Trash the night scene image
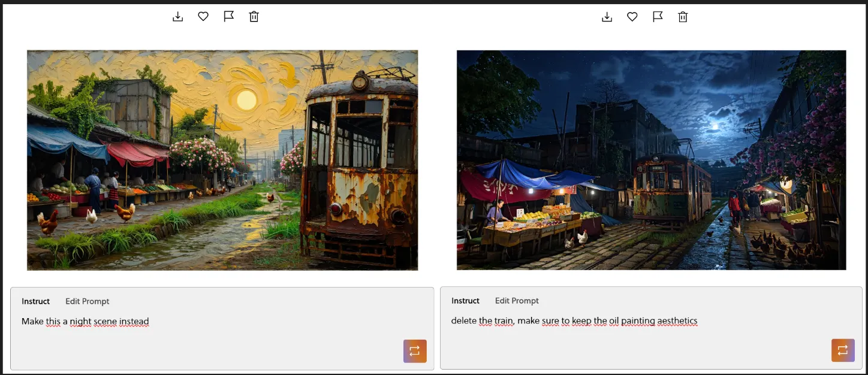This screenshot has height=375, width=868. point(683,17)
